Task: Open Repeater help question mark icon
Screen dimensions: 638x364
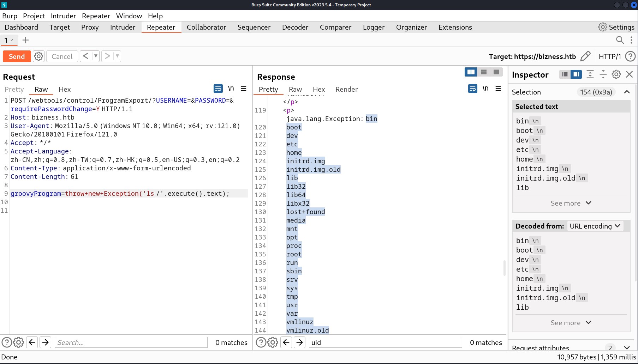Action: 630,56
